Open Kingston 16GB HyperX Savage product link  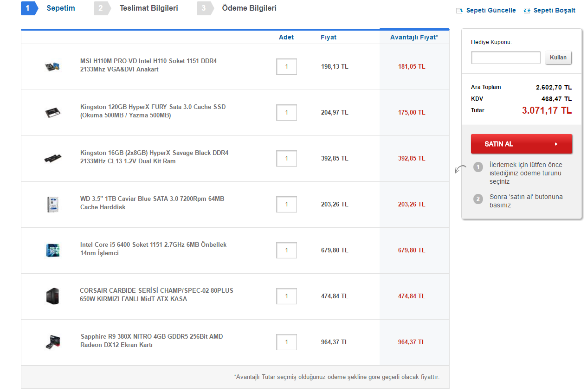(154, 157)
